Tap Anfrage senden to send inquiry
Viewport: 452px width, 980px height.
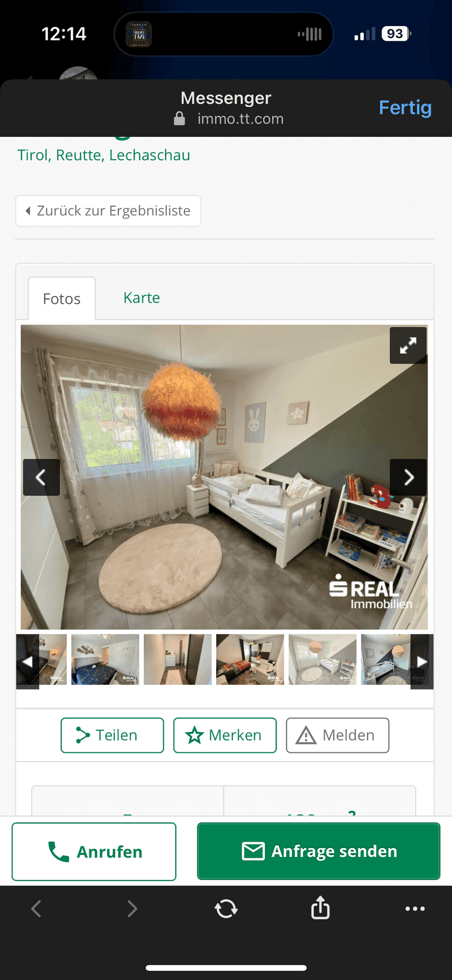(x=319, y=851)
